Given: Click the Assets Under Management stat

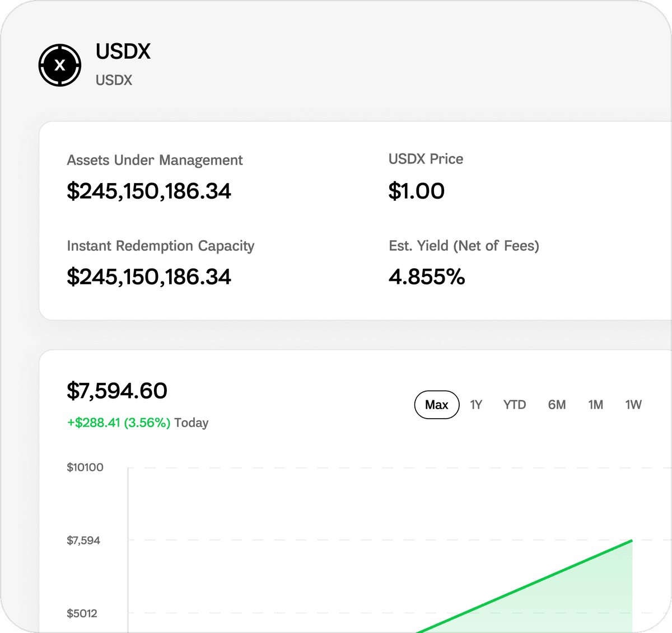Looking at the screenshot, I should tap(149, 191).
